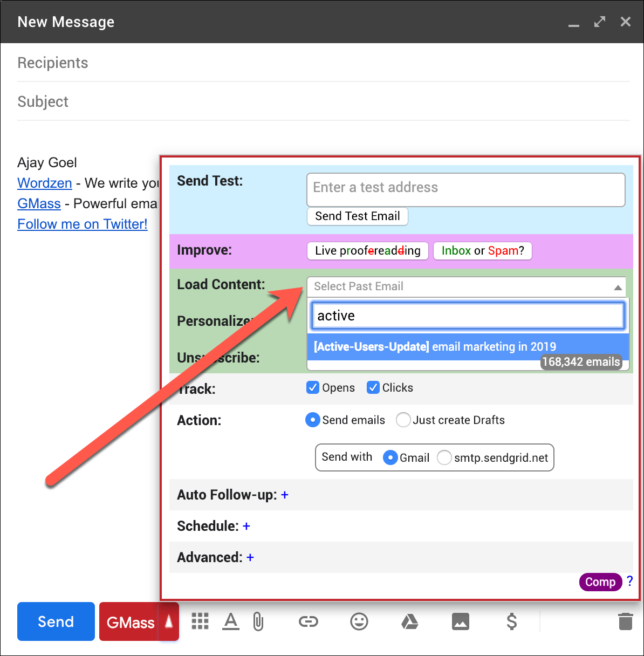Uncheck the Clicks tracking checkbox
Image resolution: width=644 pixels, height=656 pixels.
pos(373,387)
